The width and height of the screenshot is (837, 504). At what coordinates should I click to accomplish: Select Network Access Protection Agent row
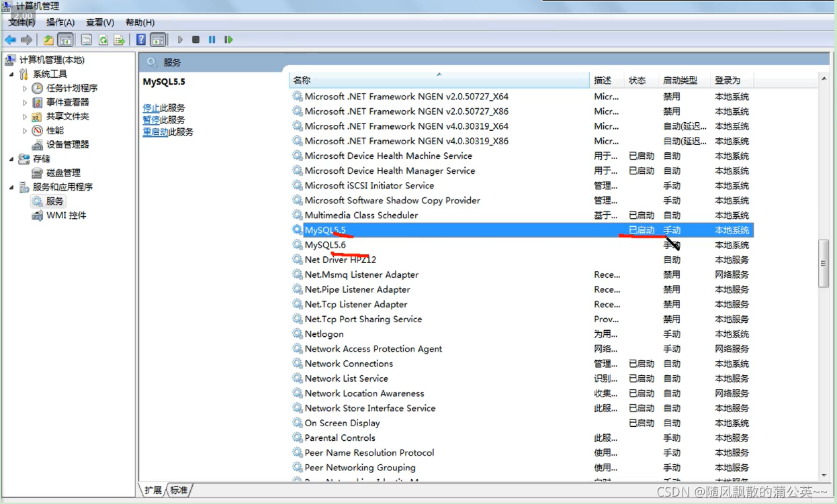(x=522, y=348)
